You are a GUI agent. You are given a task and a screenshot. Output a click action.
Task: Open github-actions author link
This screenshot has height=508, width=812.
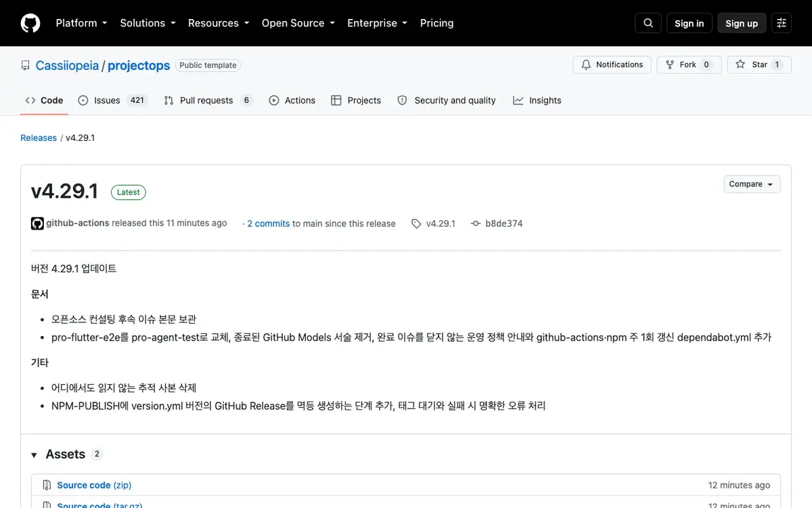(x=77, y=223)
